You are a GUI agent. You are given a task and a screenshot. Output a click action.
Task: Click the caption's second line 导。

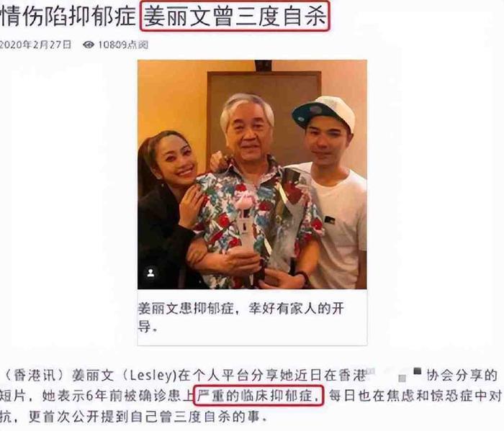(x=148, y=327)
